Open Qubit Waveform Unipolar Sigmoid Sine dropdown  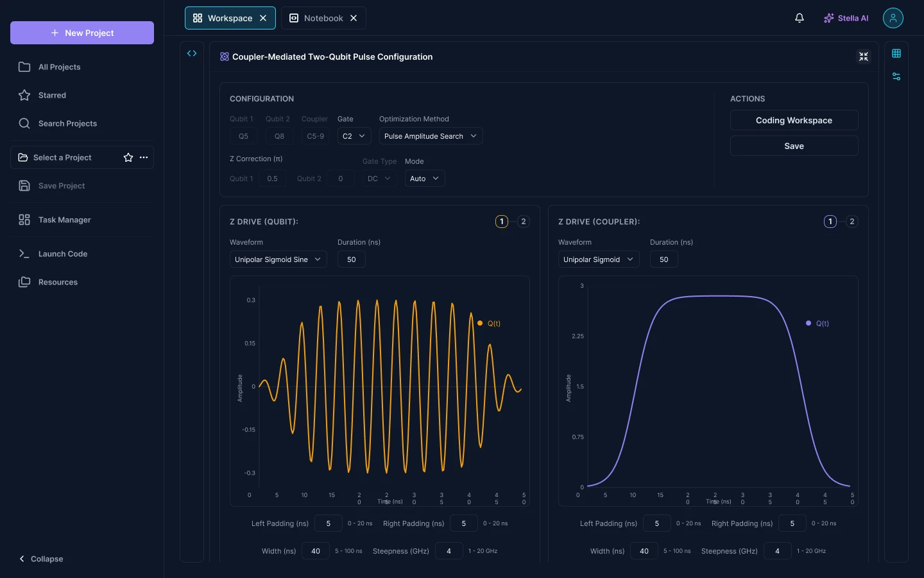[x=278, y=259]
